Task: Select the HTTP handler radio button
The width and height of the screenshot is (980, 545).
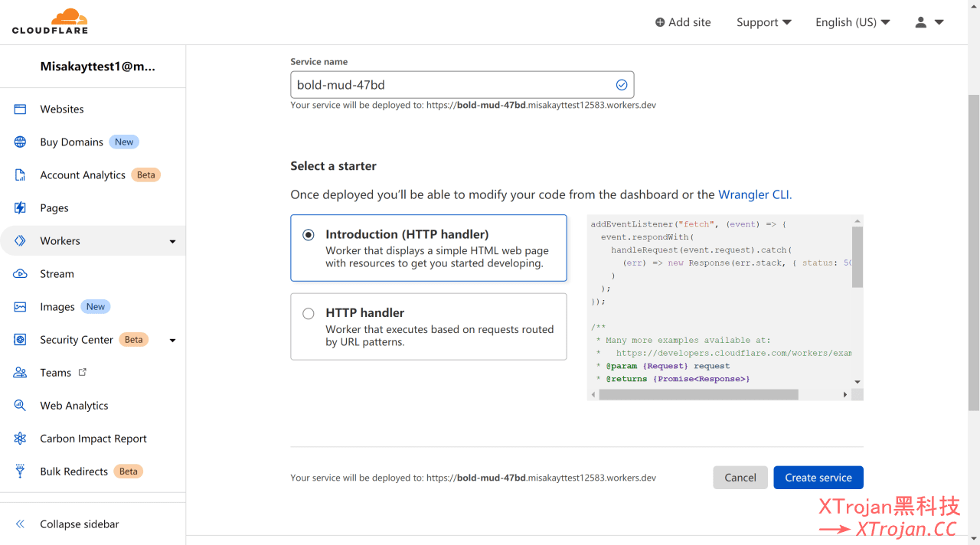Action: pos(309,313)
